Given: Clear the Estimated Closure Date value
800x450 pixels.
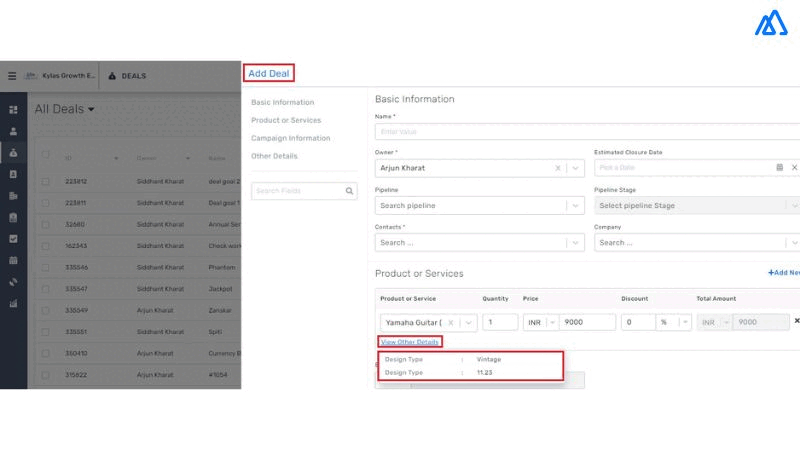Looking at the screenshot, I should pyautogui.click(x=794, y=167).
